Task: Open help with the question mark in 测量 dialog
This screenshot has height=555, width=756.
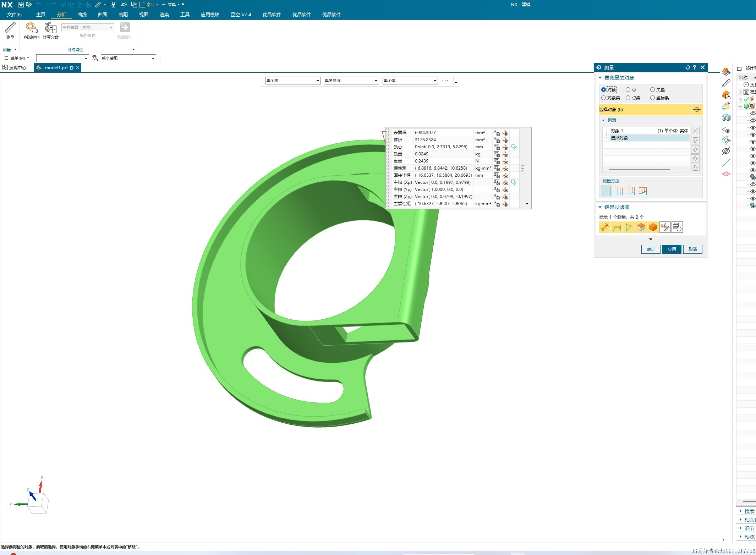Action: pos(695,67)
